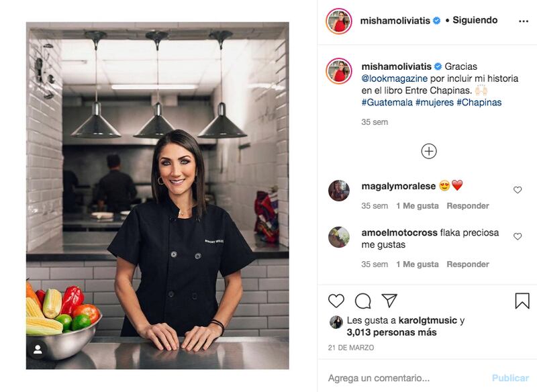The height and width of the screenshot is (392, 537).
Task: View likes on magalymoralese's comment
Action: pyautogui.click(x=417, y=206)
